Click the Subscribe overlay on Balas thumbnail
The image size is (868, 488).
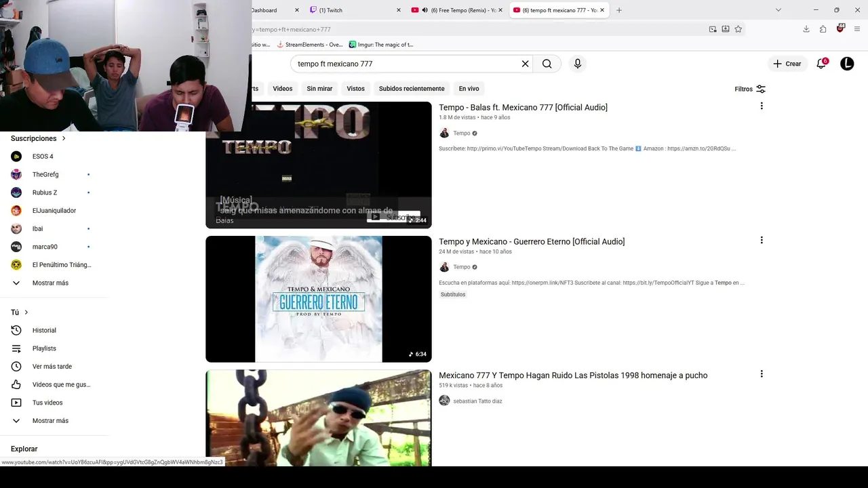pyautogui.click(x=393, y=217)
